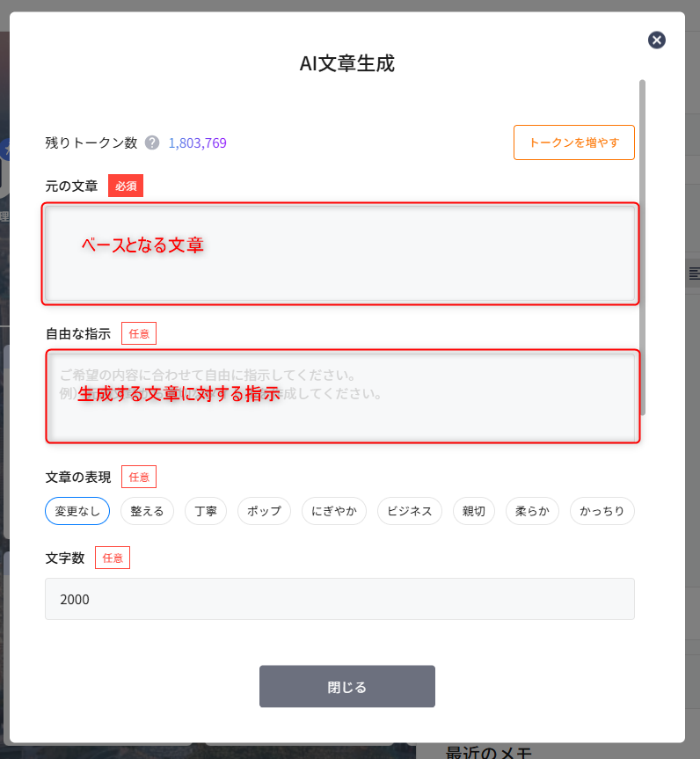
Task: Click the remaining token count 1,803,769
Action: tap(197, 142)
